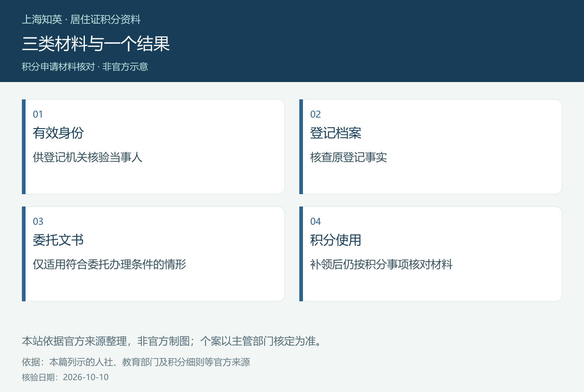Click the source line starting 依据：本篇列示的人社
The width and height of the screenshot is (584, 392).
coord(136,362)
